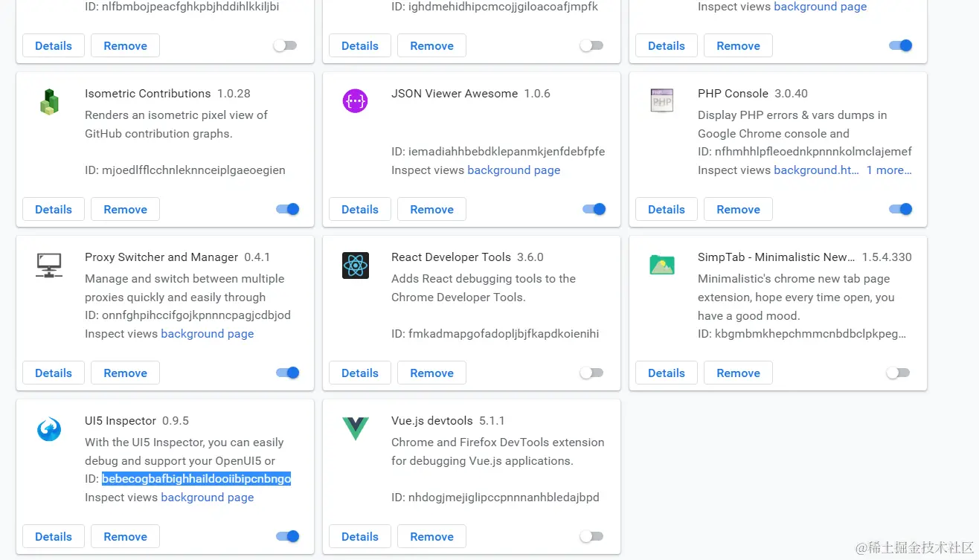Open Details for Vue.js devtools
The image size is (979, 560).
[x=360, y=536]
